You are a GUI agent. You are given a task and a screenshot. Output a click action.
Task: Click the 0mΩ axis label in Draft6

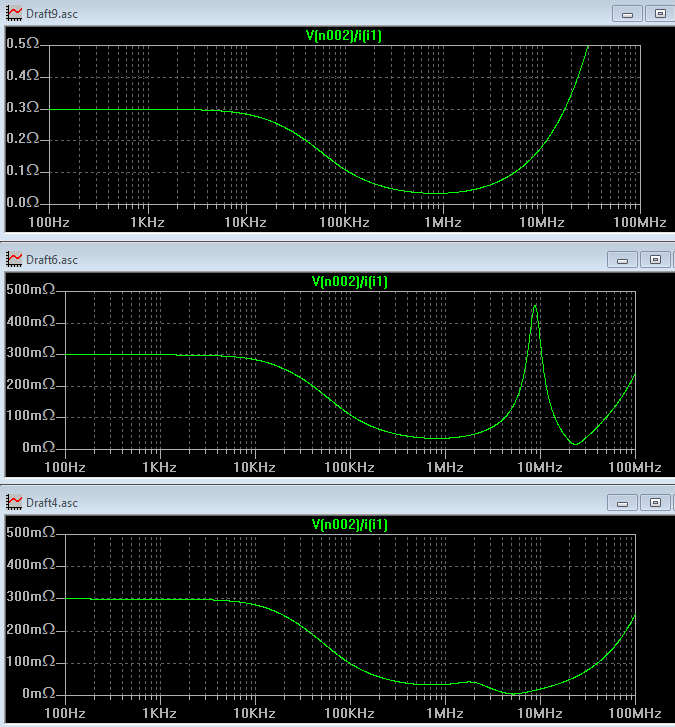pyautogui.click(x=39, y=447)
